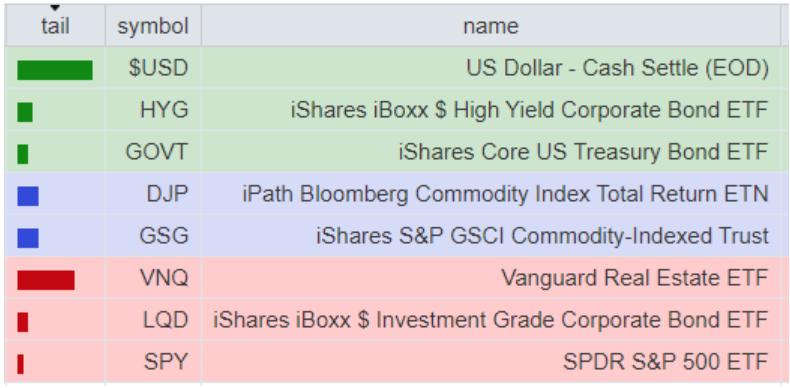Sort by the symbol column header
Image resolution: width=790 pixels, height=388 pixels.
coord(153,26)
